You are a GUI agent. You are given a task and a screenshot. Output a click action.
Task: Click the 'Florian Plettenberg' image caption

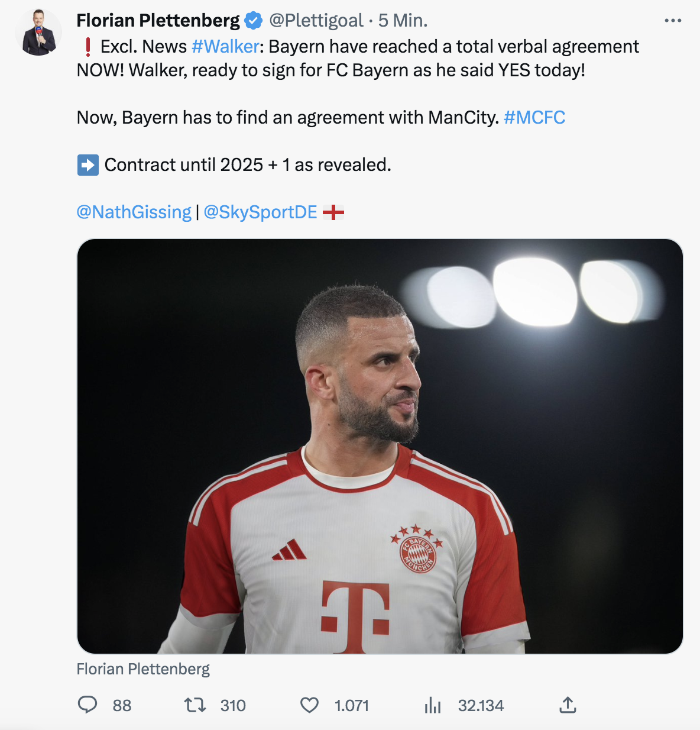point(143,669)
